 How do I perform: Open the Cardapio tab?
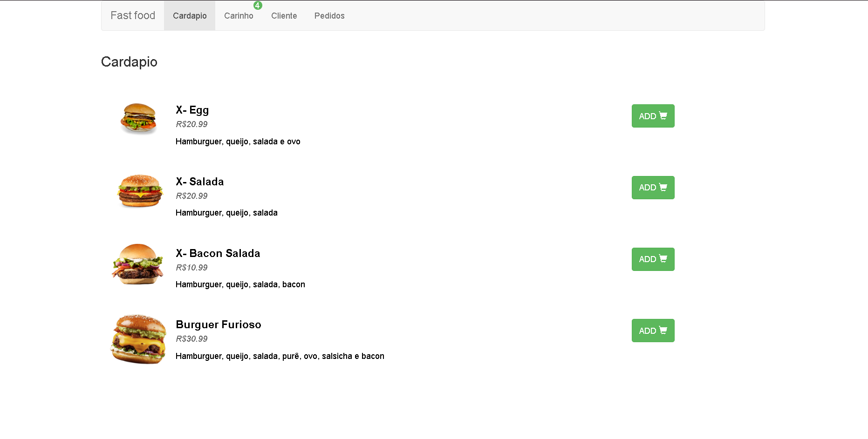190,16
